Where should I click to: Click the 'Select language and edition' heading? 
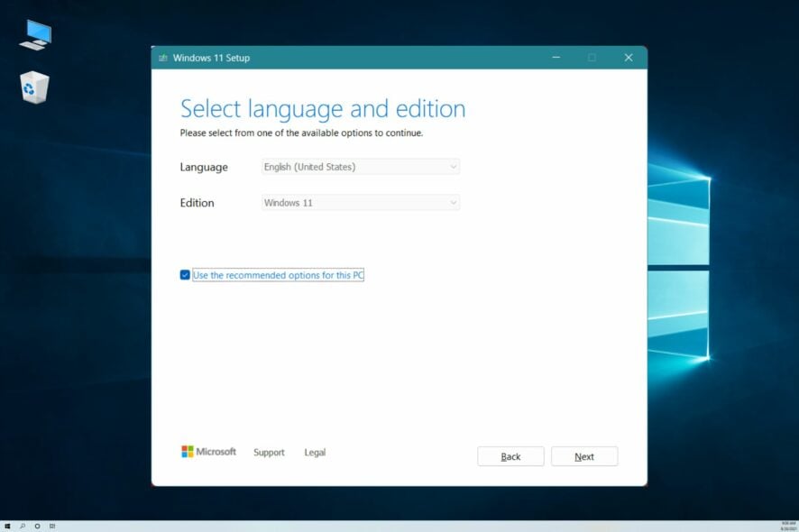click(x=323, y=108)
